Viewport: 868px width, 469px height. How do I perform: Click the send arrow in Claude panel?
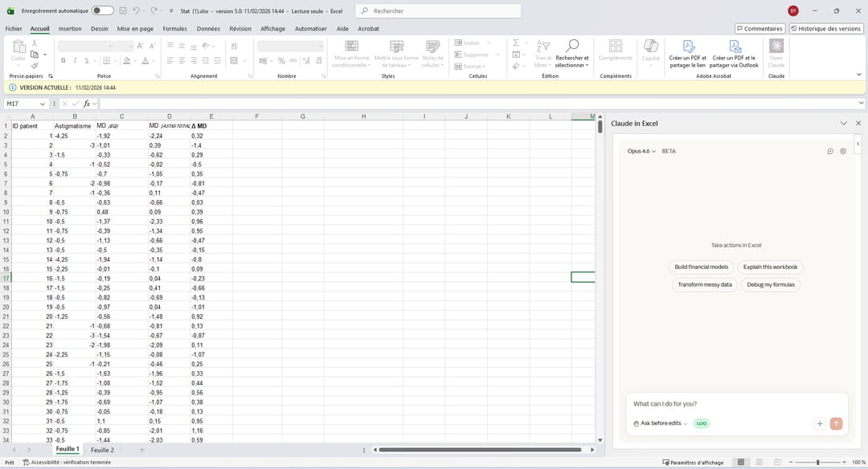[x=836, y=423]
